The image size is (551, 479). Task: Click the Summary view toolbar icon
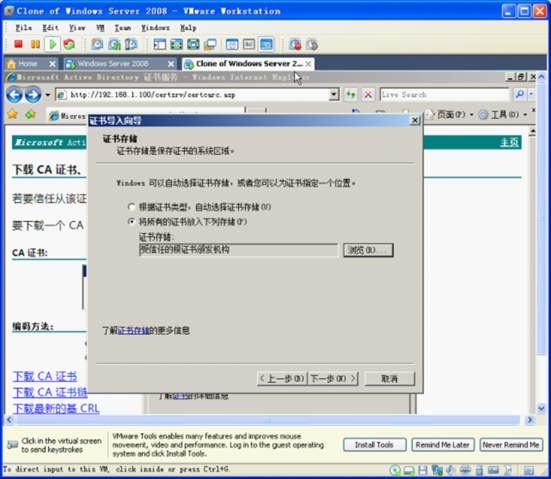pyautogui.click(x=232, y=44)
